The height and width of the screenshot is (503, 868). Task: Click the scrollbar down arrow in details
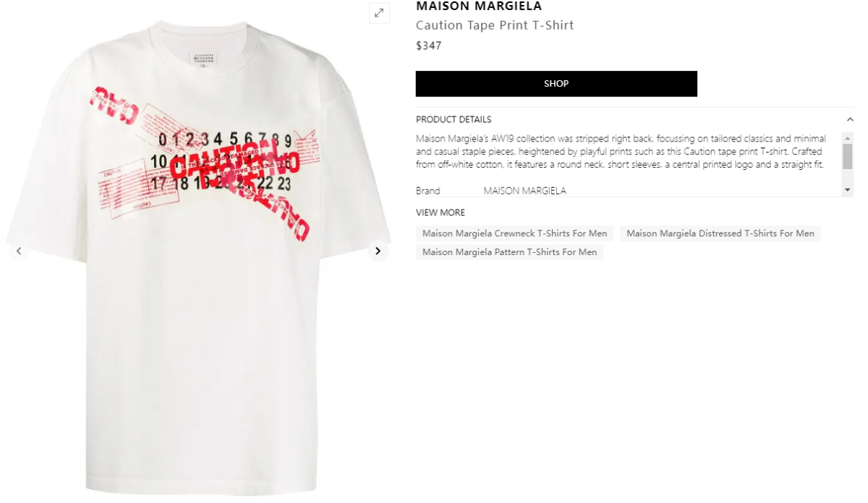(x=848, y=189)
